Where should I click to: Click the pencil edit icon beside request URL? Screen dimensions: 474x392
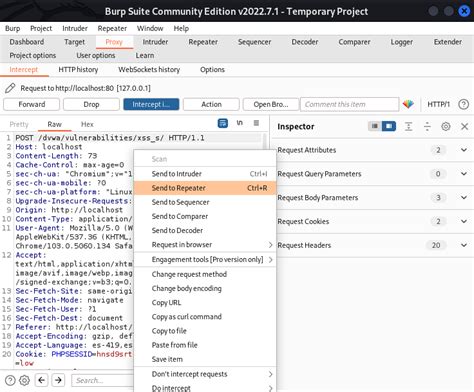coord(10,88)
